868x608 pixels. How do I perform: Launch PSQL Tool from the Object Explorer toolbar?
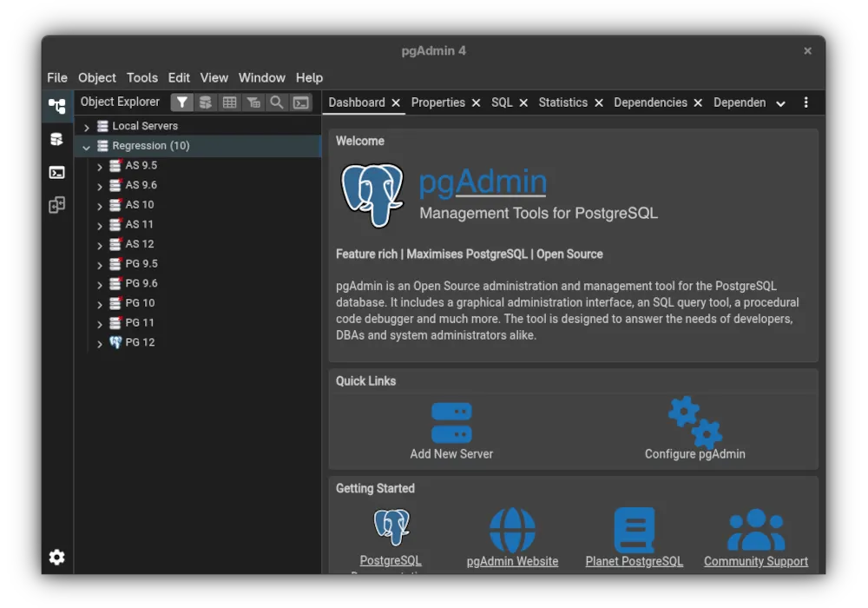pos(300,102)
